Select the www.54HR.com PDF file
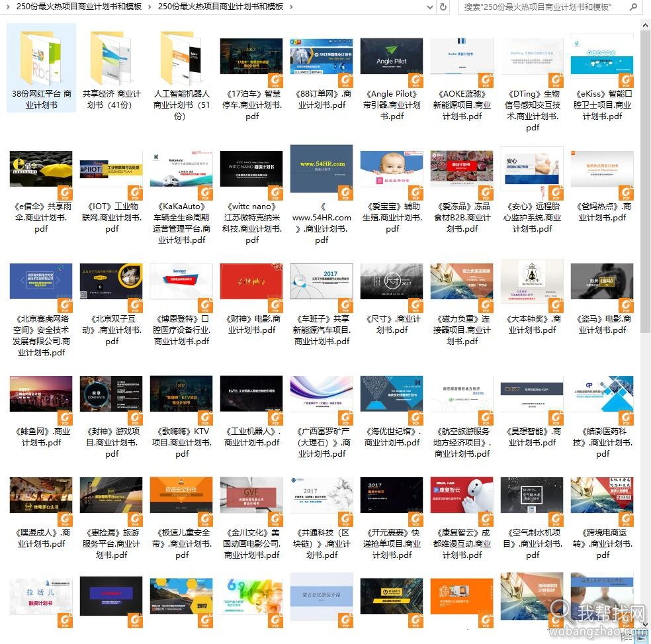 tap(322, 195)
